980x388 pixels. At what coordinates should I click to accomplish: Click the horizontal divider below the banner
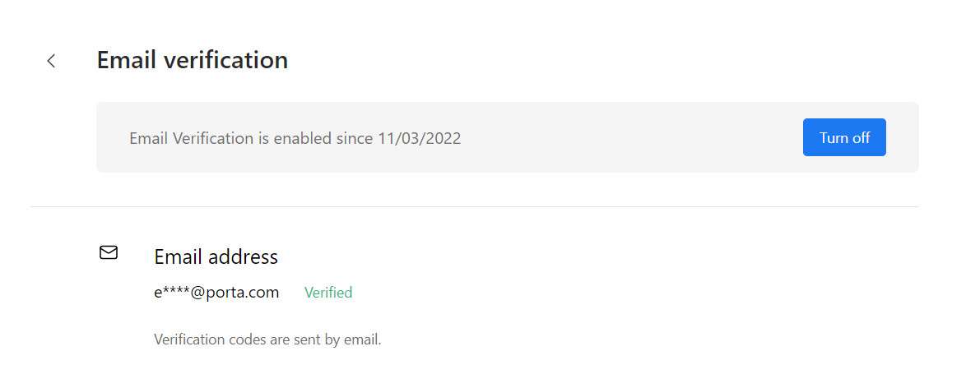click(x=474, y=206)
